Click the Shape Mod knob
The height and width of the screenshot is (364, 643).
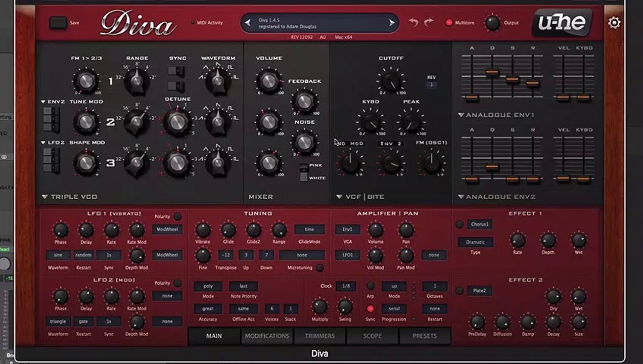(x=86, y=162)
